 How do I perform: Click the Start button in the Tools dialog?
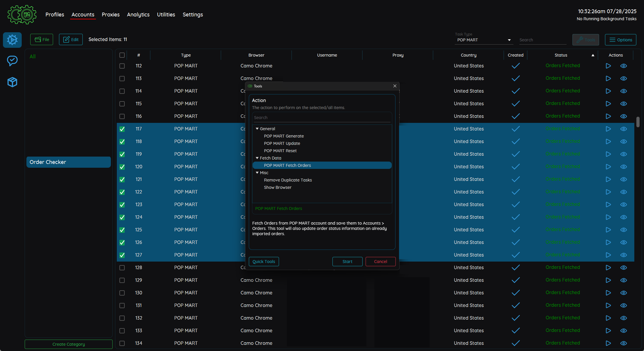(x=347, y=261)
